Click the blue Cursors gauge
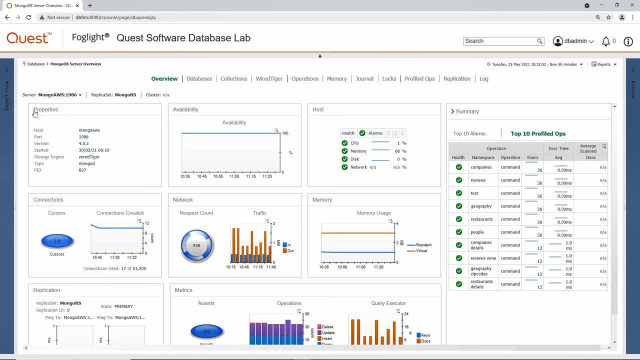The height and width of the screenshot is (360, 640). (x=57, y=241)
